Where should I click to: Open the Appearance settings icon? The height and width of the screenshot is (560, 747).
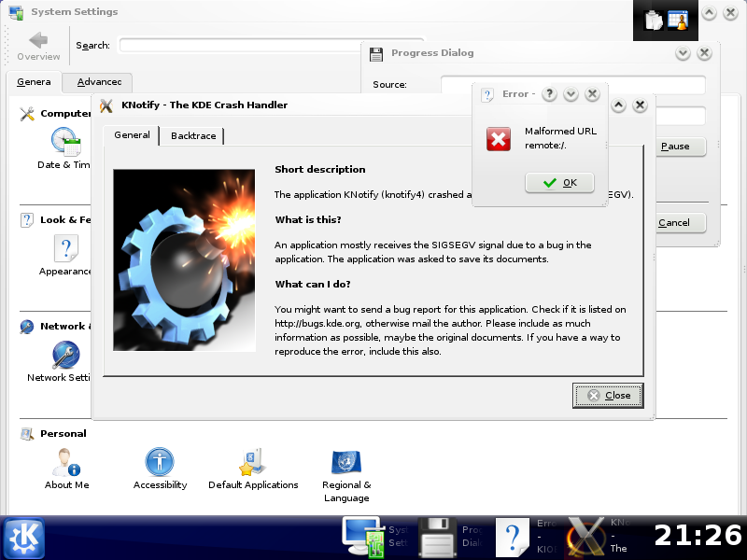point(65,248)
